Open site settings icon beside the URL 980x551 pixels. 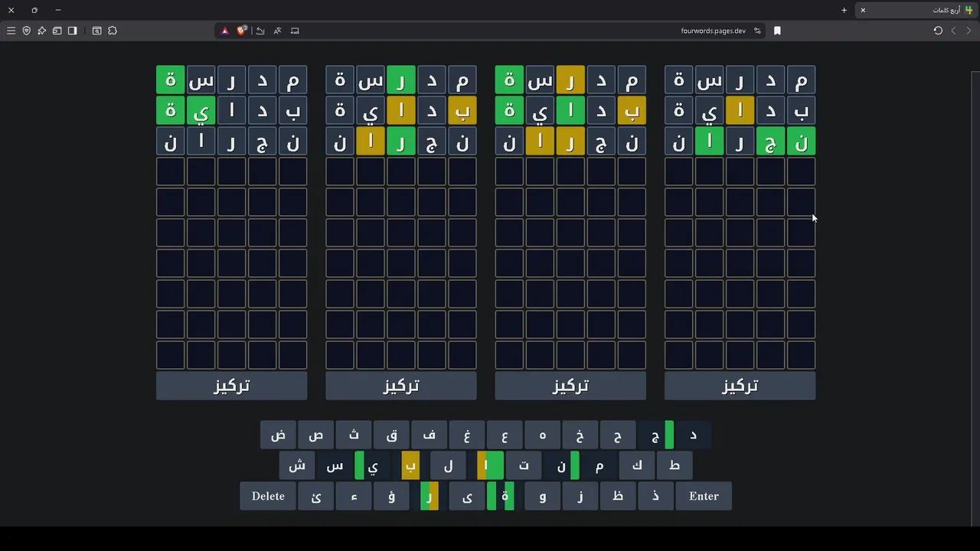(x=757, y=31)
